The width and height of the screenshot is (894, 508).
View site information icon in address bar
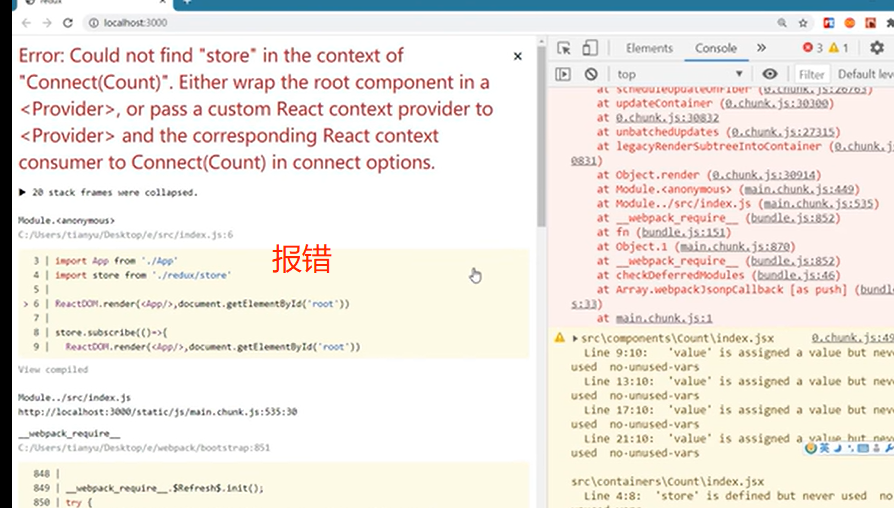94,23
